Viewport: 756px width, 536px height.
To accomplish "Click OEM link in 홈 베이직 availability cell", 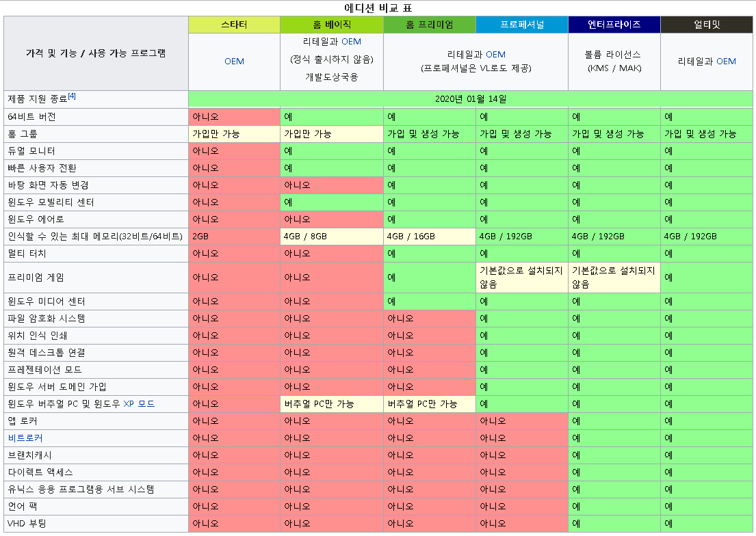I will pyautogui.click(x=351, y=42).
